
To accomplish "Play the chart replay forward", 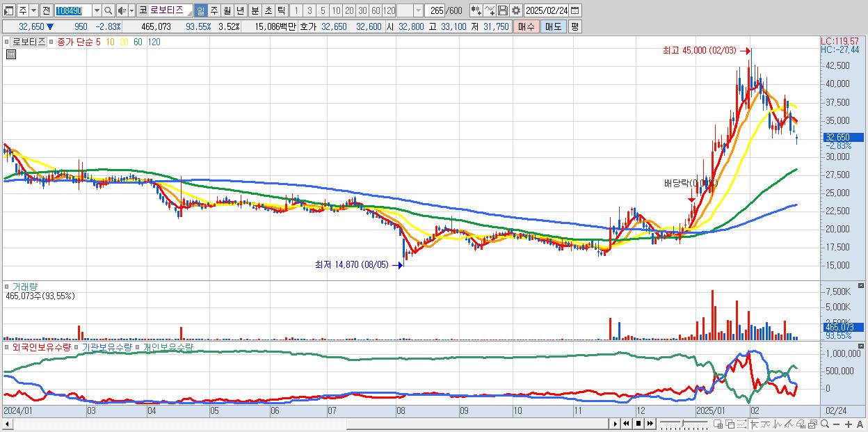I will (x=616, y=424).
